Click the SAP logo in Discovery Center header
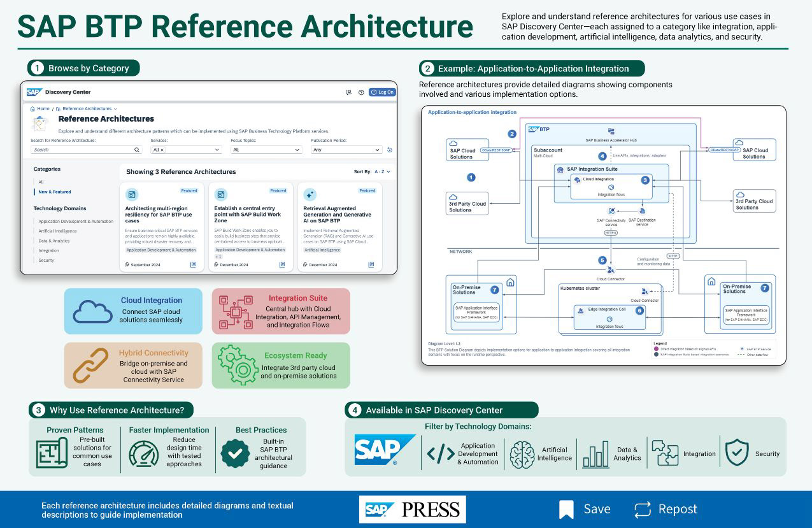812x528 pixels. tap(34, 92)
